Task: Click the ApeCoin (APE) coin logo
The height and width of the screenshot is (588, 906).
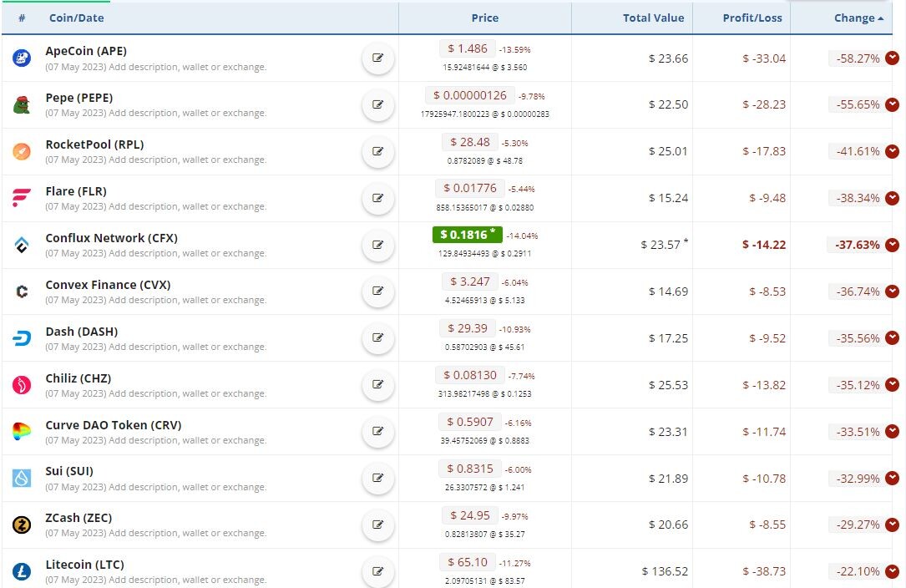Action: [x=22, y=58]
